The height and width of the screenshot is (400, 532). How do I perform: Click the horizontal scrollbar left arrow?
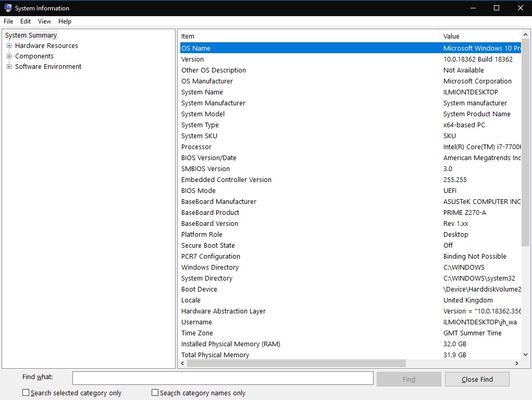pos(183,363)
